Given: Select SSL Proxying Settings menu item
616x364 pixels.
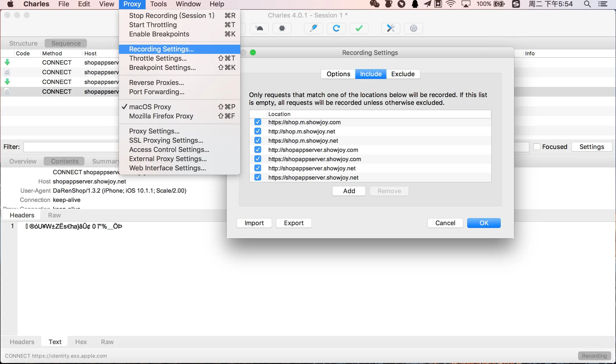Looking at the screenshot, I should coord(166,140).
